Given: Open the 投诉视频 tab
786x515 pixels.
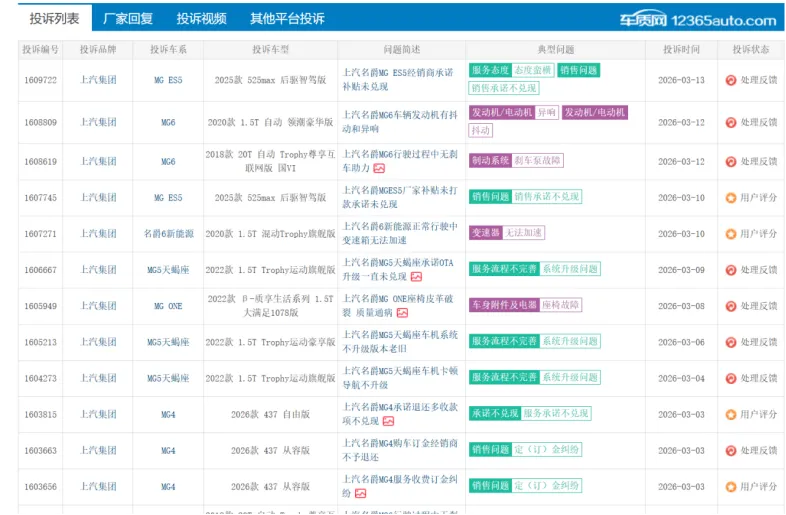Looking at the screenshot, I should [201, 19].
